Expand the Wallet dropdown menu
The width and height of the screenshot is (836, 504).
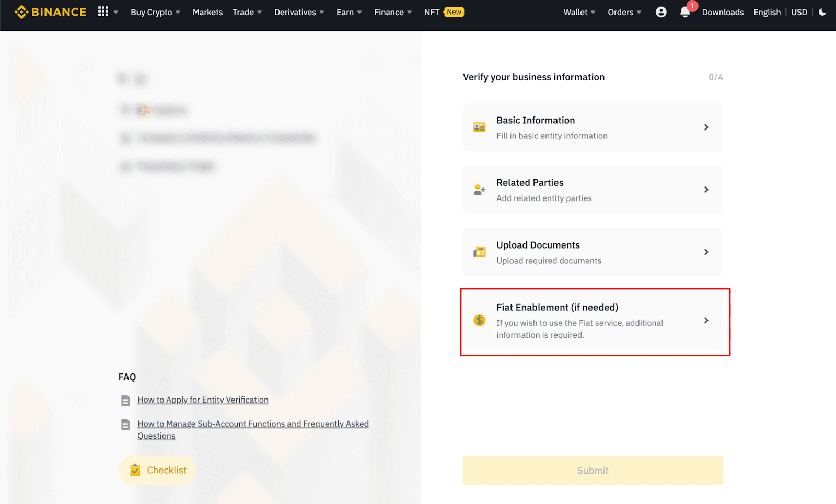pyautogui.click(x=579, y=12)
